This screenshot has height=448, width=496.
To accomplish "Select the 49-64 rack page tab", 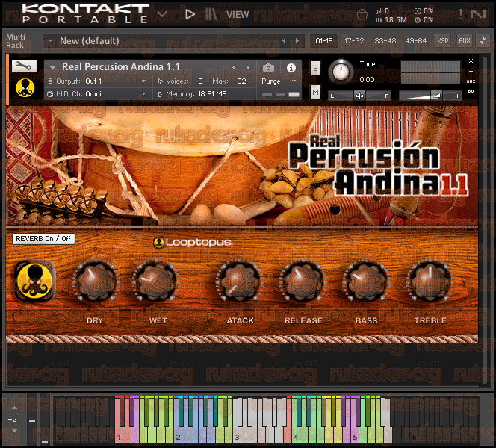I will coord(415,41).
